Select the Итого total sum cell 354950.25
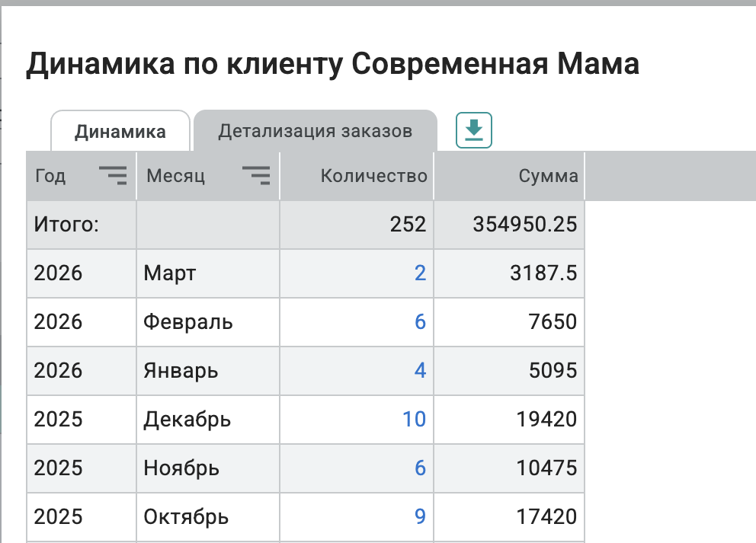 coord(524,225)
